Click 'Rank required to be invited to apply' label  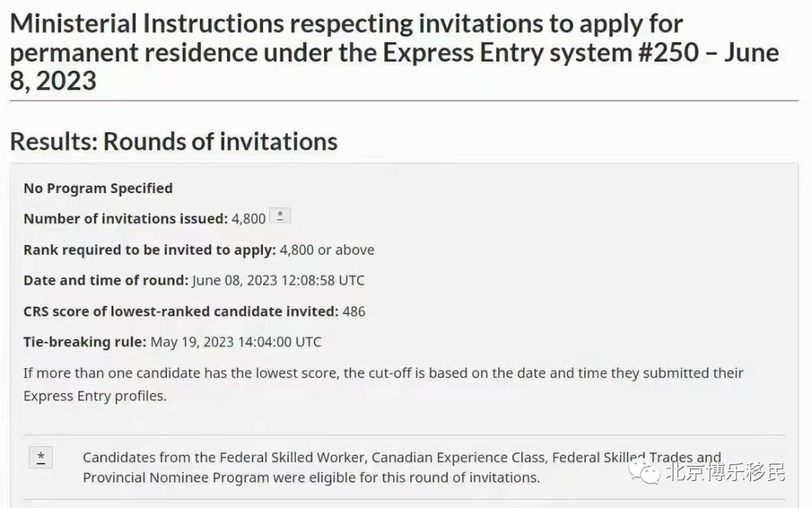[150, 249]
